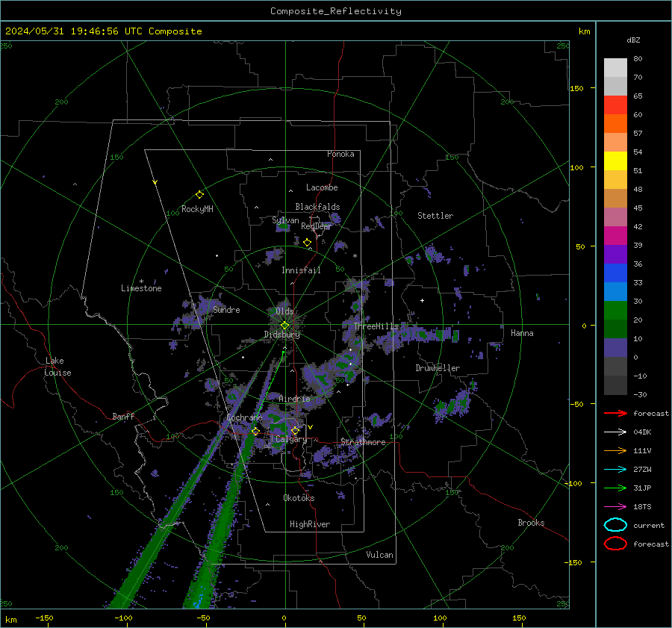The height and width of the screenshot is (628, 672).
Task: Click the -150 tick on bottom axis
Action: click(44, 618)
